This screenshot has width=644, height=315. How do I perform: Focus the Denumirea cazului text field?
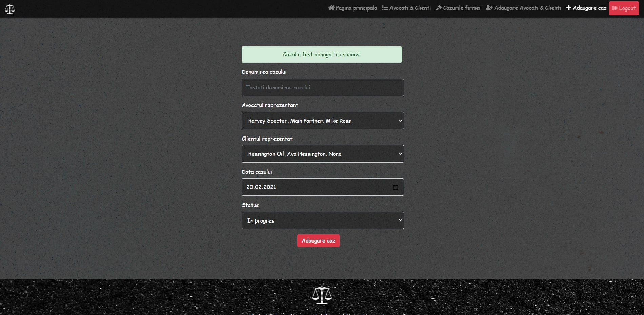tap(322, 87)
